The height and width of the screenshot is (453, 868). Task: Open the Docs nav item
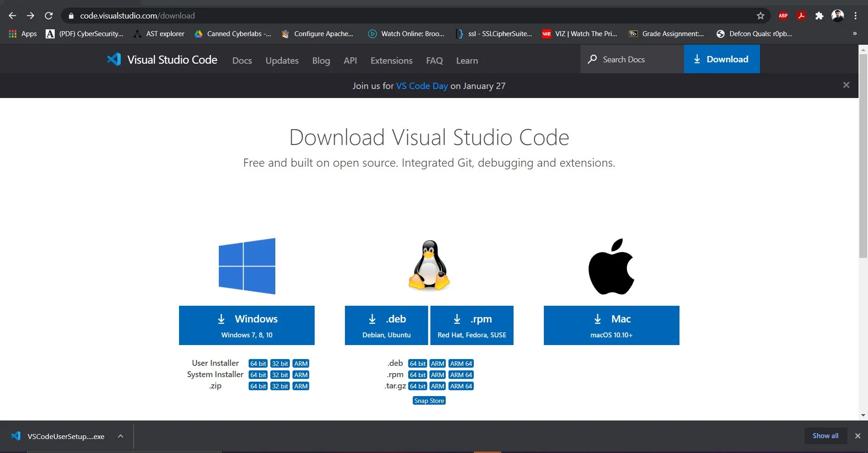[x=242, y=61]
